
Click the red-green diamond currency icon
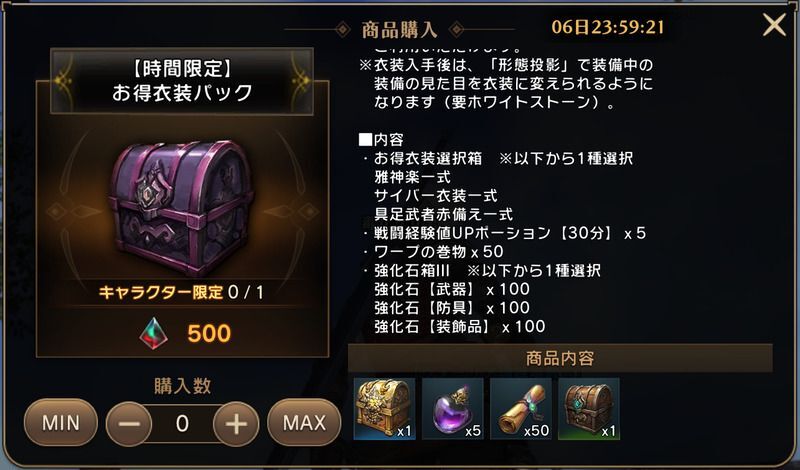click(154, 334)
